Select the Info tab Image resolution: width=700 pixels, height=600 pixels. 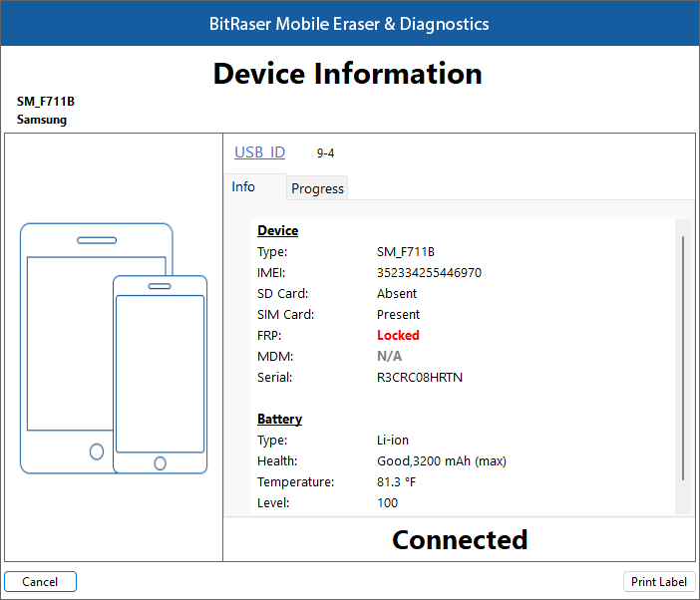click(x=255, y=187)
